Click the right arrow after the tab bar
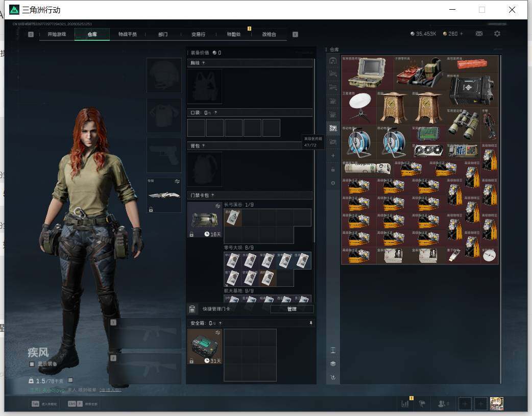The height and width of the screenshot is (416, 532). [295, 34]
